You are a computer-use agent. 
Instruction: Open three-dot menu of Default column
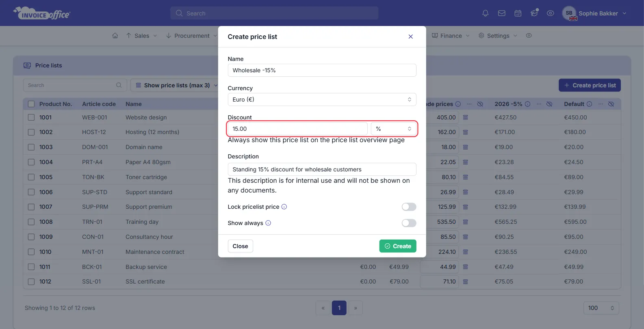pyautogui.click(x=601, y=104)
